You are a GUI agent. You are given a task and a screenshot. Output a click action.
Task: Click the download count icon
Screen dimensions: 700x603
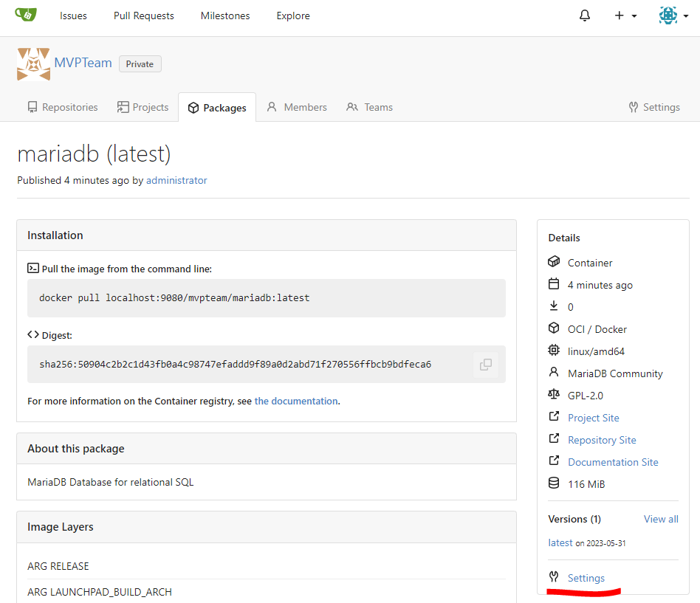point(554,306)
